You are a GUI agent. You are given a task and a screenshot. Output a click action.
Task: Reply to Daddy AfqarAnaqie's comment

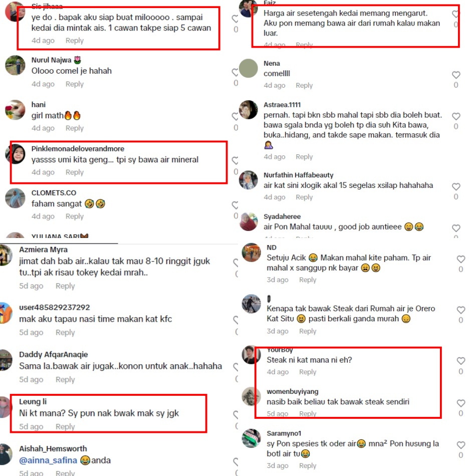pos(65,379)
